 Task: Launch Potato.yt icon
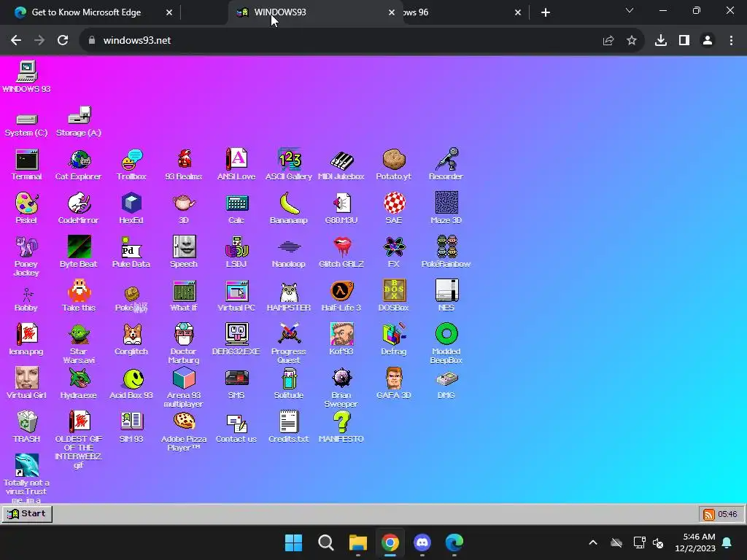[x=393, y=165]
